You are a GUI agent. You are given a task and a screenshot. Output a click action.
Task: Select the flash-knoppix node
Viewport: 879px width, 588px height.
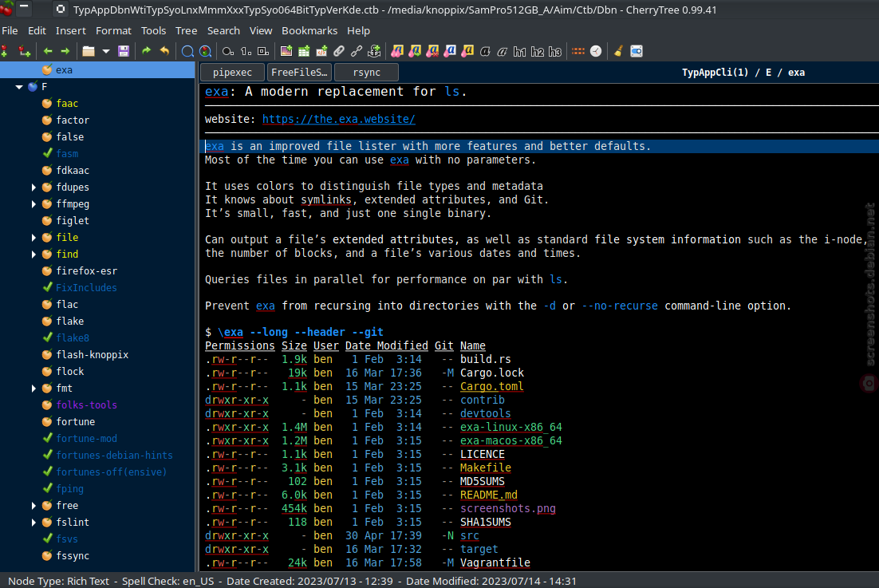[93, 355]
